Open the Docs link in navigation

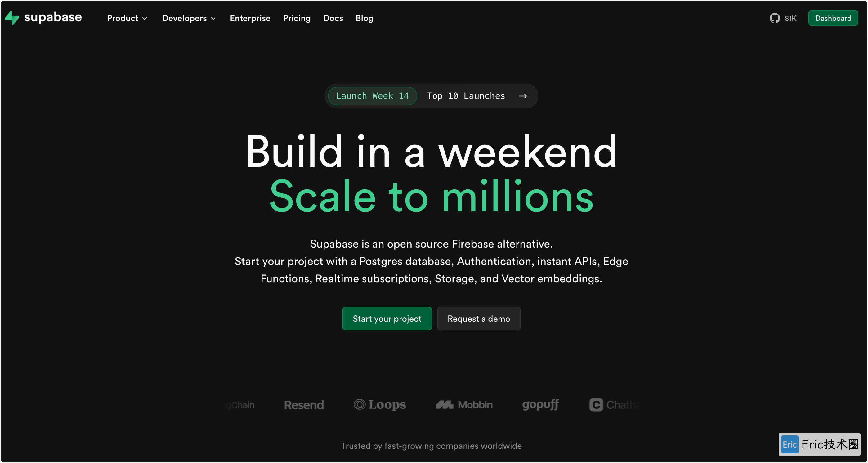tap(333, 18)
